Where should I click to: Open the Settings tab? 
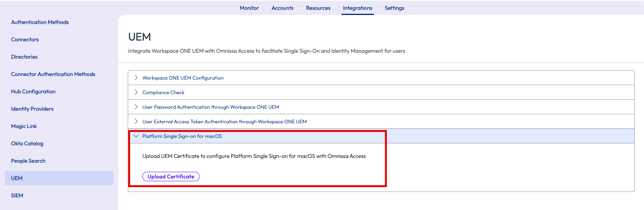click(x=394, y=8)
